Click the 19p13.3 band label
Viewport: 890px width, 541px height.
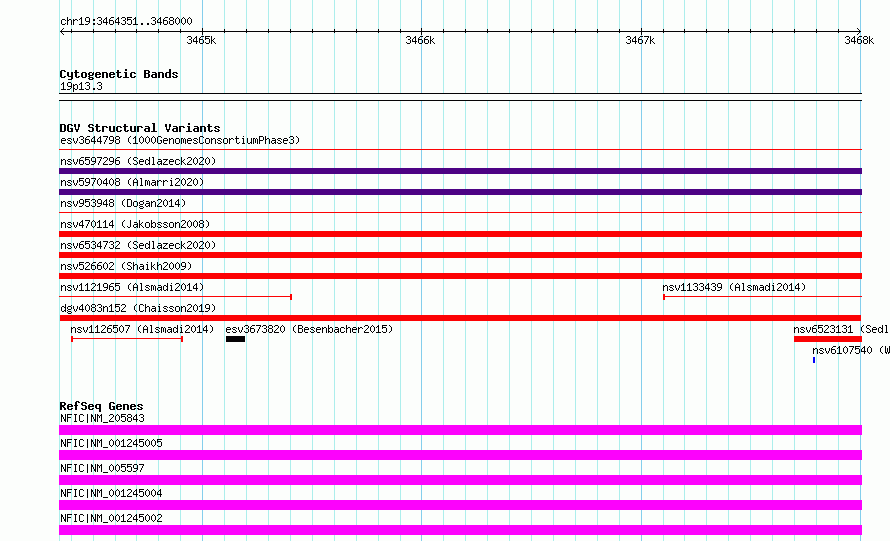coord(81,86)
